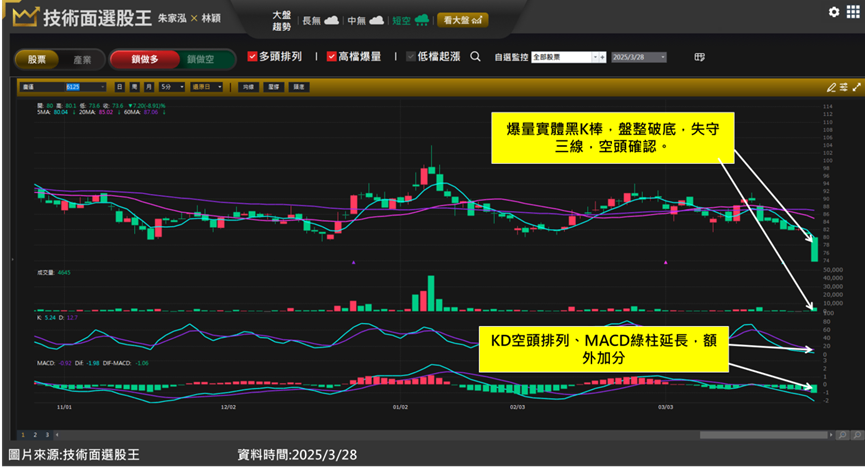Click the highest volume bar in January
Image resolution: width=865 pixels, height=470 pixels.
coord(431,293)
